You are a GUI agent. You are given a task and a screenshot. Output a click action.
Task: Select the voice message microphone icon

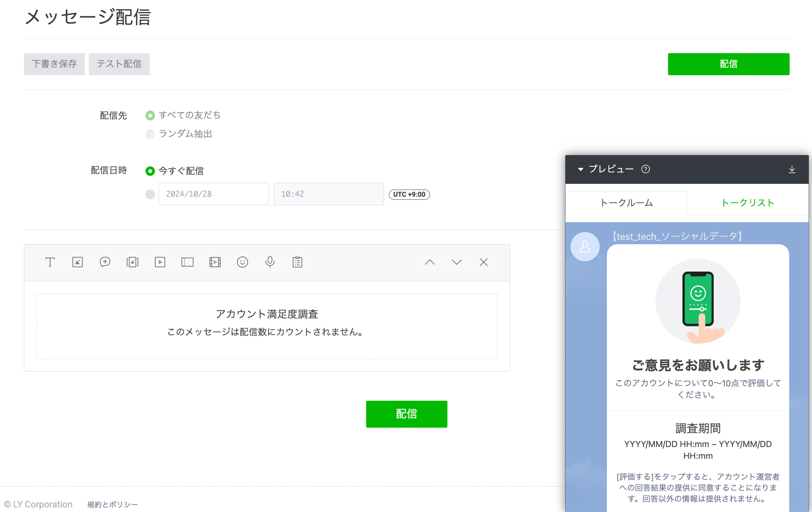(x=270, y=262)
